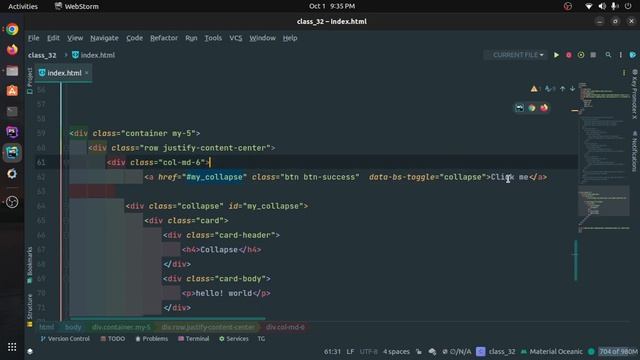Open Notifications side panel
Viewport: 640px width, 360px height.
635,151
